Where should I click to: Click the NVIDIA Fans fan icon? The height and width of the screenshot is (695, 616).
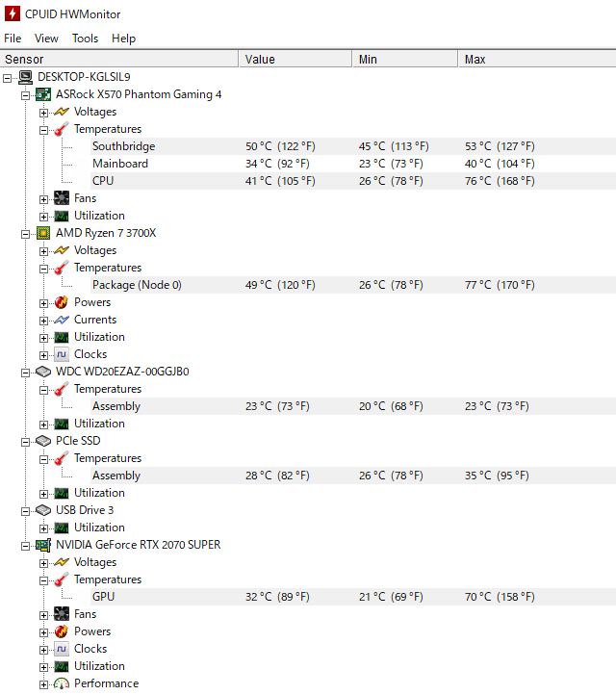coord(62,614)
